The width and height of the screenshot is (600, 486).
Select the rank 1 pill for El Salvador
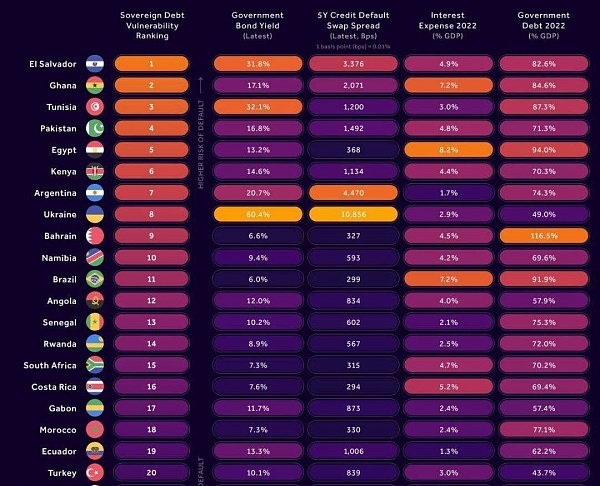pyautogui.click(x=152, y=64)
